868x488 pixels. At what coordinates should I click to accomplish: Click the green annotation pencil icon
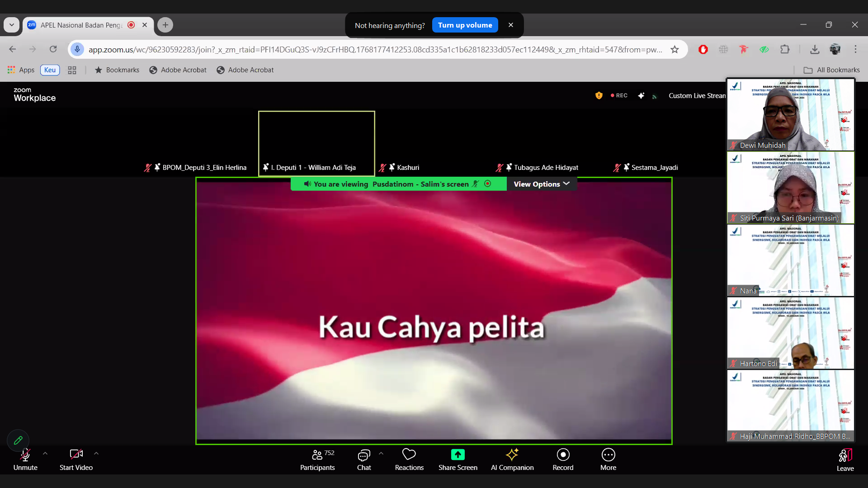(x=18, y=440)
